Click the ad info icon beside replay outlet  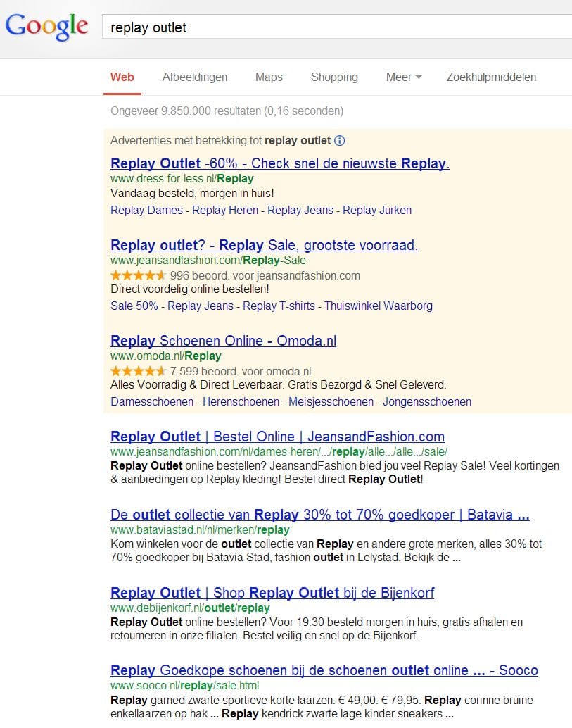point(340,141)
